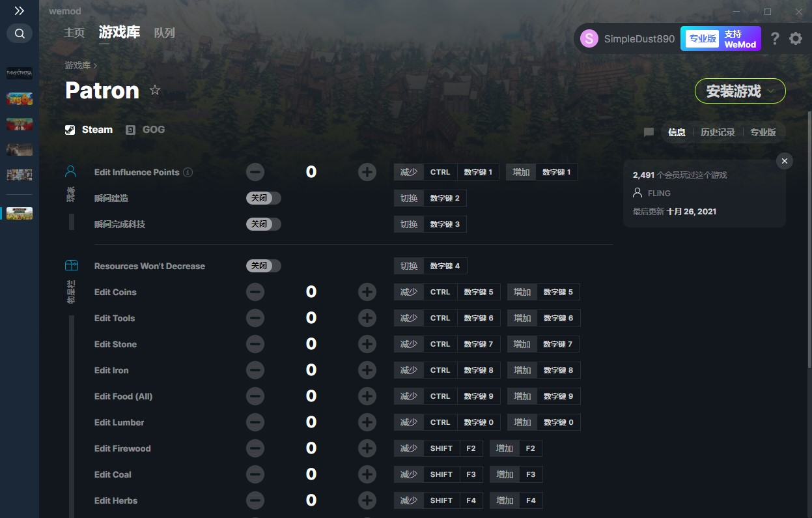Decrease Edit Tools with minus icon

click(x=255, y=318)
